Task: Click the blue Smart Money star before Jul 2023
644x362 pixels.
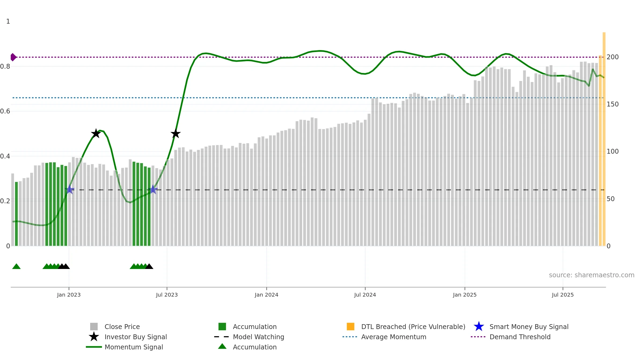Action: 153,190
